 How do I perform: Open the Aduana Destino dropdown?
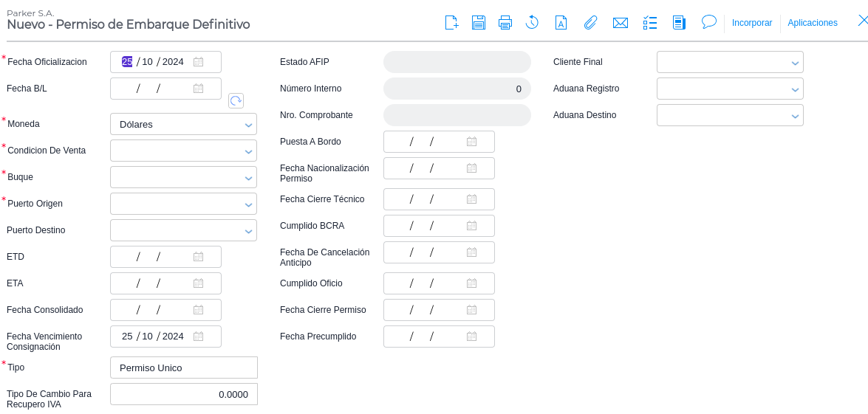tap(795, 116)
